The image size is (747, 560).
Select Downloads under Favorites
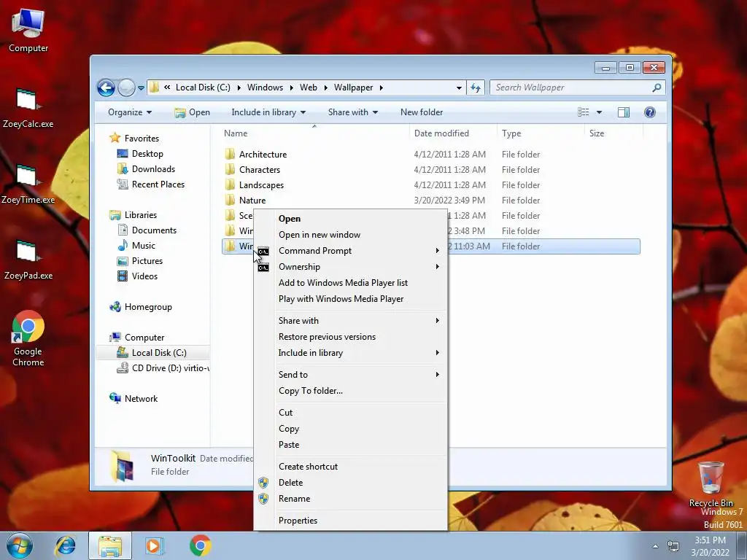coord(153,169)
